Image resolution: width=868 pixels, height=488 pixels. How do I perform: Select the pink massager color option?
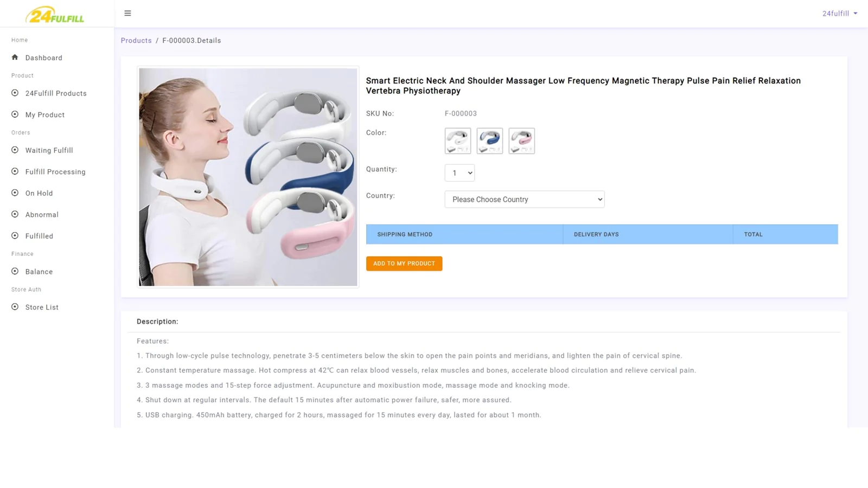[522, 141]
